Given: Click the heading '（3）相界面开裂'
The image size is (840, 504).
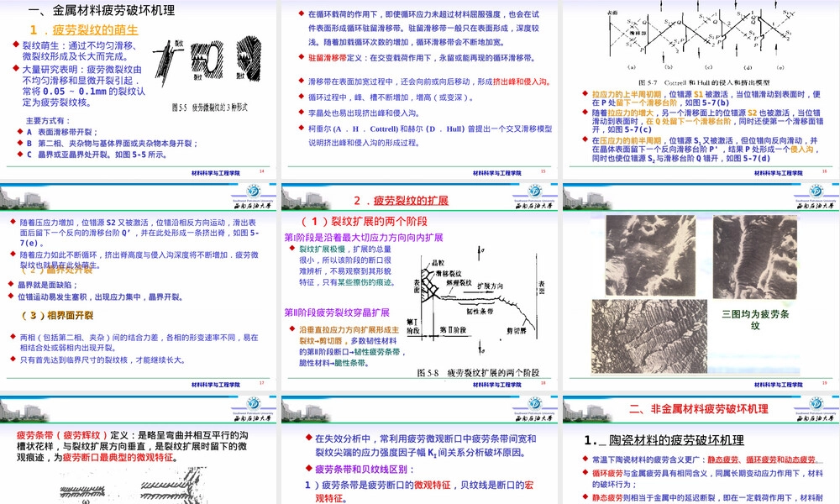Looking at the screenshot, I should pos(57,315).
